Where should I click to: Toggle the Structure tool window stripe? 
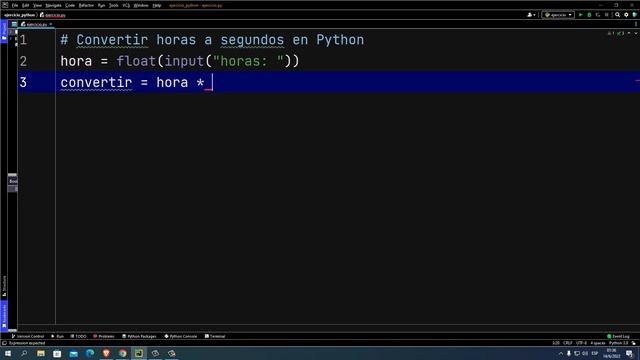tap(4, 286)
